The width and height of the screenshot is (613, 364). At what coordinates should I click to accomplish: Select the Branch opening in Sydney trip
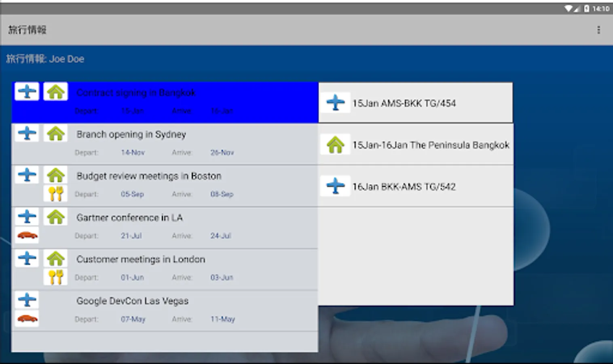[165, 144]
